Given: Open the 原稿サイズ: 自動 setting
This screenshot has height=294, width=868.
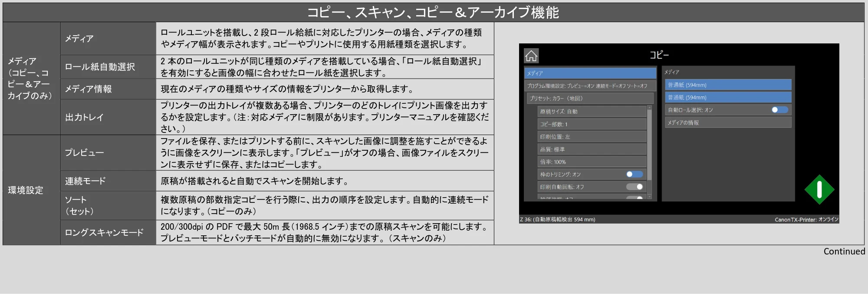Looking at the screenshot, I should [592, 111].
